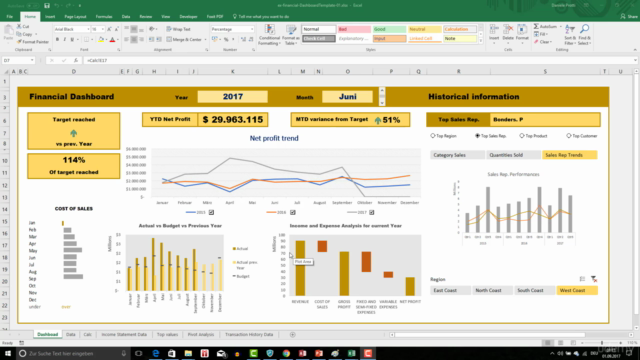Open Income Statement Data sheet tab
This screenshot has height=360, width=640.
click(x=124, y=335)
